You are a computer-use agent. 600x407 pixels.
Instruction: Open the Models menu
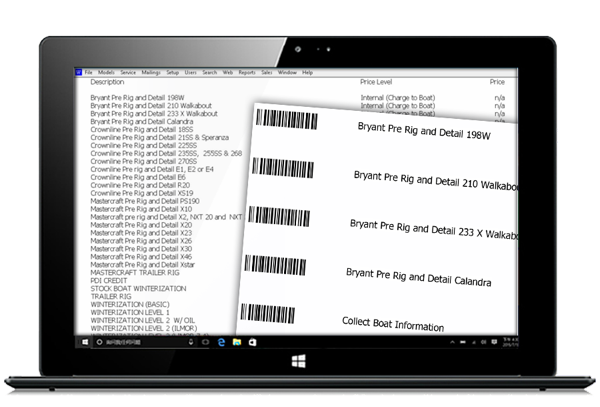106,72
